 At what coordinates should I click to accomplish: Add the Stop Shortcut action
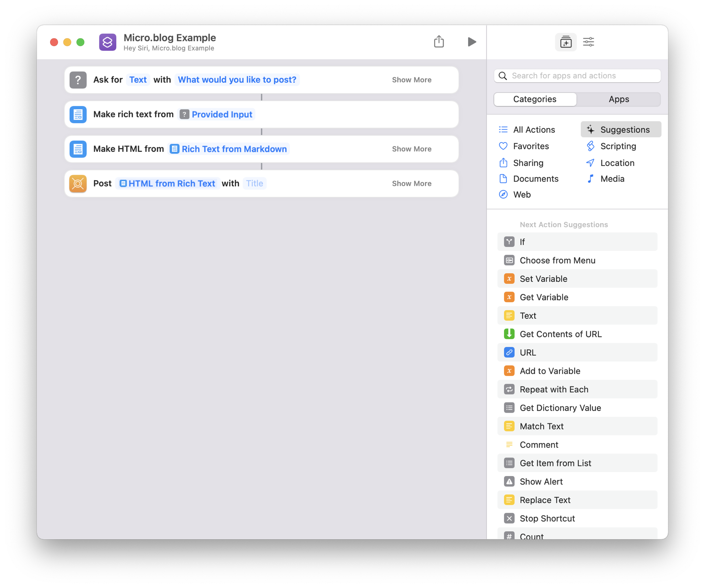pos(577,518)
